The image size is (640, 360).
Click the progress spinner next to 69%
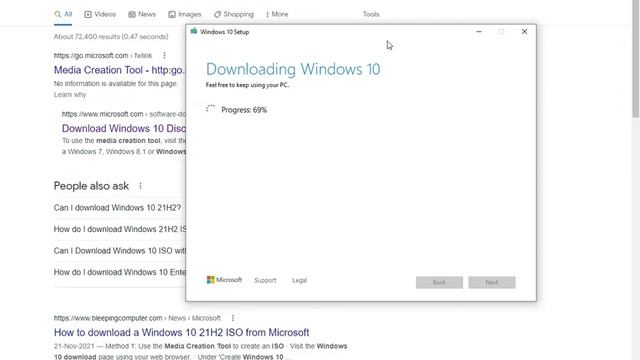[x=210, y=109]
